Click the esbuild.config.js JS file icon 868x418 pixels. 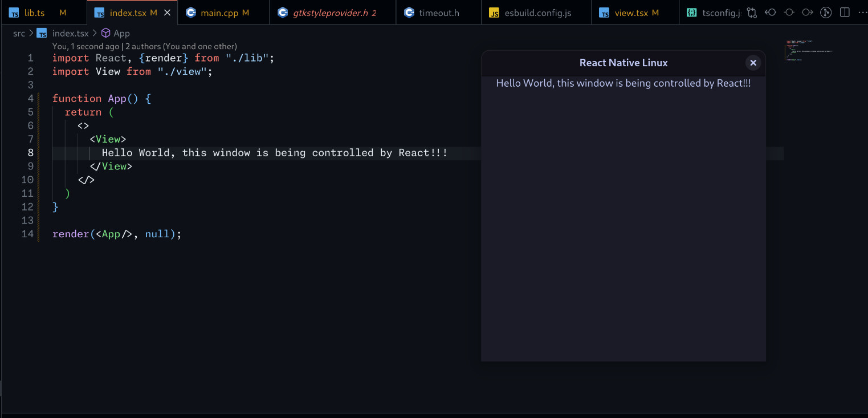tap(494, 13)
